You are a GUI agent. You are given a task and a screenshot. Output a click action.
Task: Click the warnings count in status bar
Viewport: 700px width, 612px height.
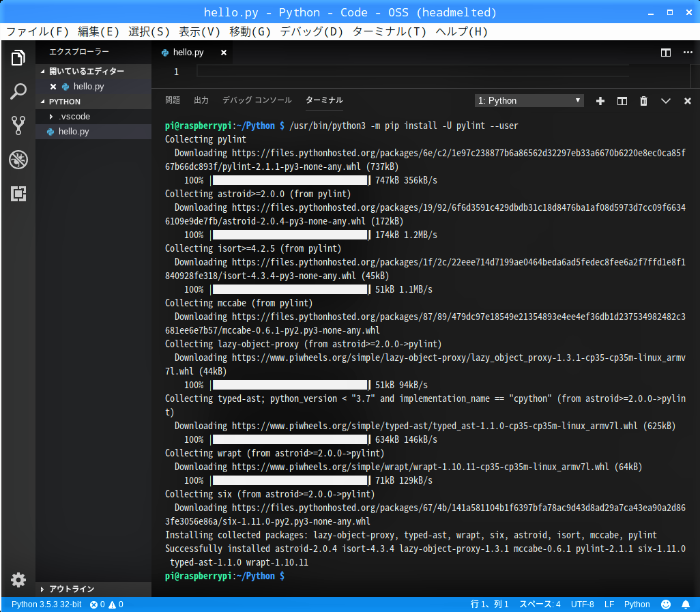point(116,604)
